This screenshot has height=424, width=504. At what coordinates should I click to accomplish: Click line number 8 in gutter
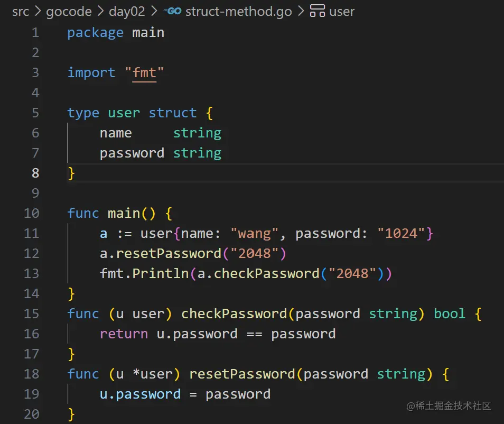[x=35, y=173]
